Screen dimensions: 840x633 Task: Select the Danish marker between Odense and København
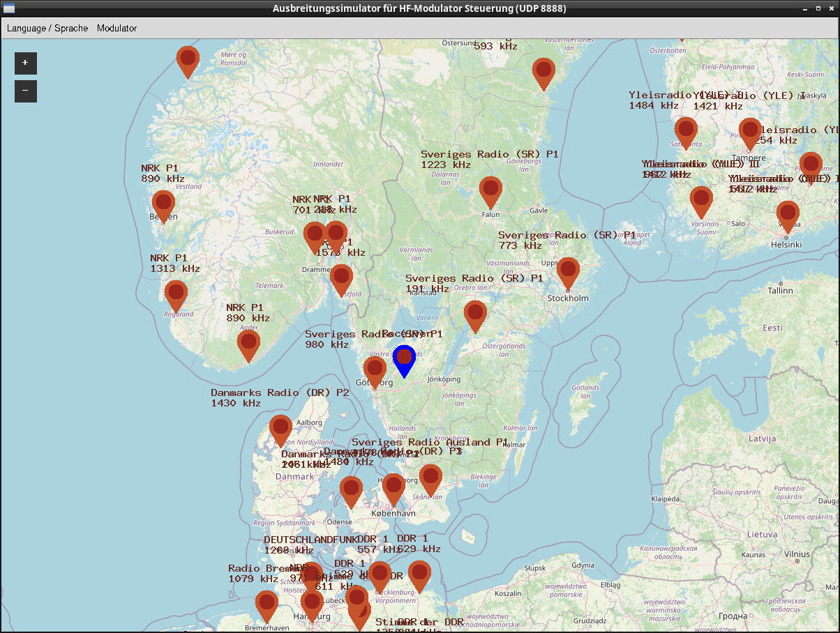coord(351,492)
